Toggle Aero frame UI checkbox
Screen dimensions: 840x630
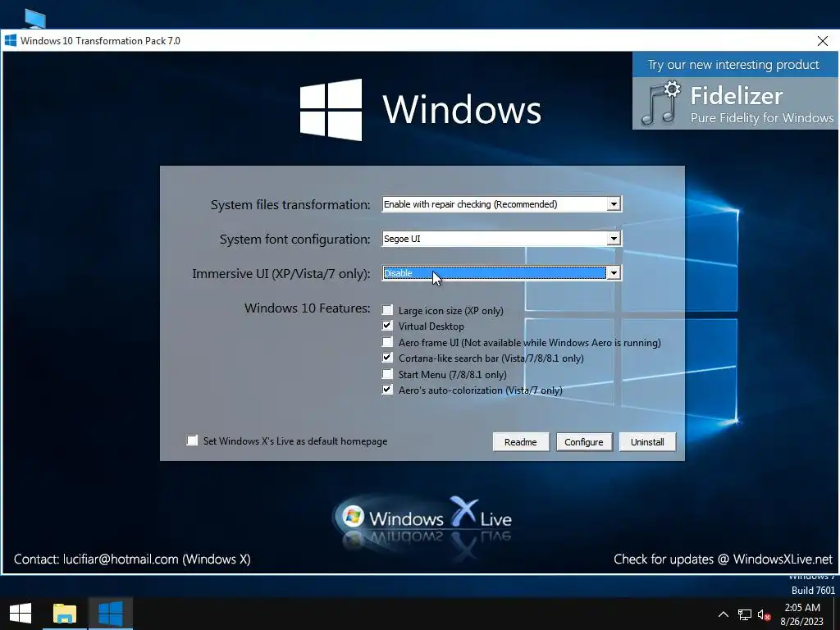[387, 342]
